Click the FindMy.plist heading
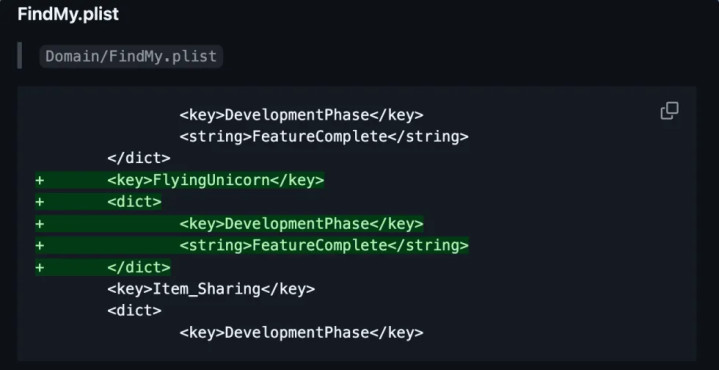719x370 pixels. click(68, 14)
